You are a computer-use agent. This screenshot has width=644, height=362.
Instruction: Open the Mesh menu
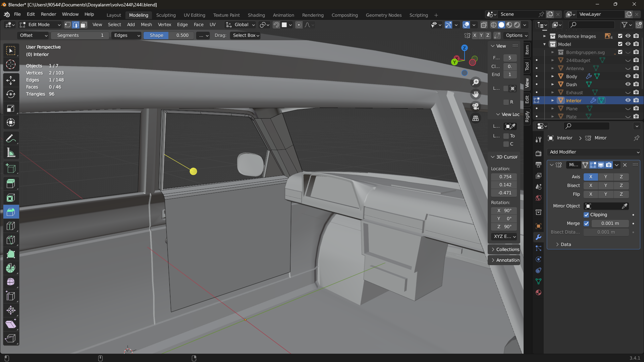point(146,25)
